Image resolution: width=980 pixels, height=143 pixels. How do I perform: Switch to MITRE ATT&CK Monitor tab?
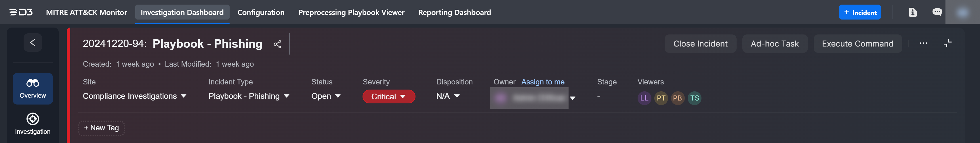pyautogui.click(x=86, y=13)
